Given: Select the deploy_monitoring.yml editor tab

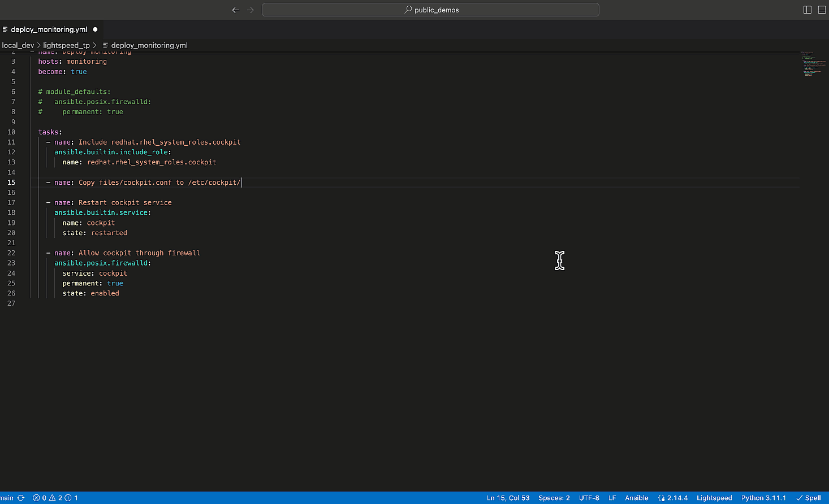Looking at the screenshot, I should (49, 29).
